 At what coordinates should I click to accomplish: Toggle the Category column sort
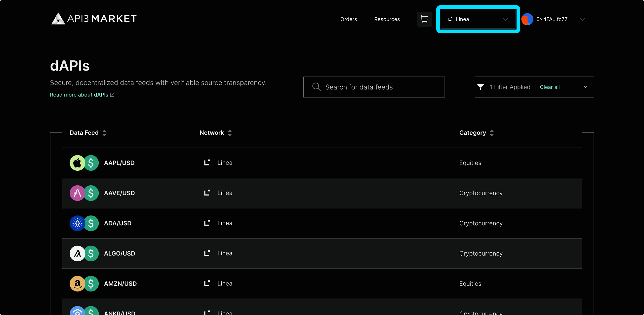click(x=492, y=133)
